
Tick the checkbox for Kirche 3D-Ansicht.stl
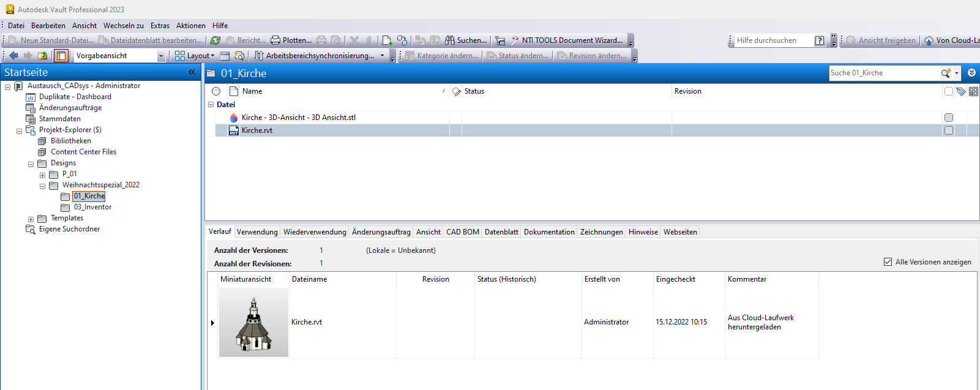click(x=948, y=118)
